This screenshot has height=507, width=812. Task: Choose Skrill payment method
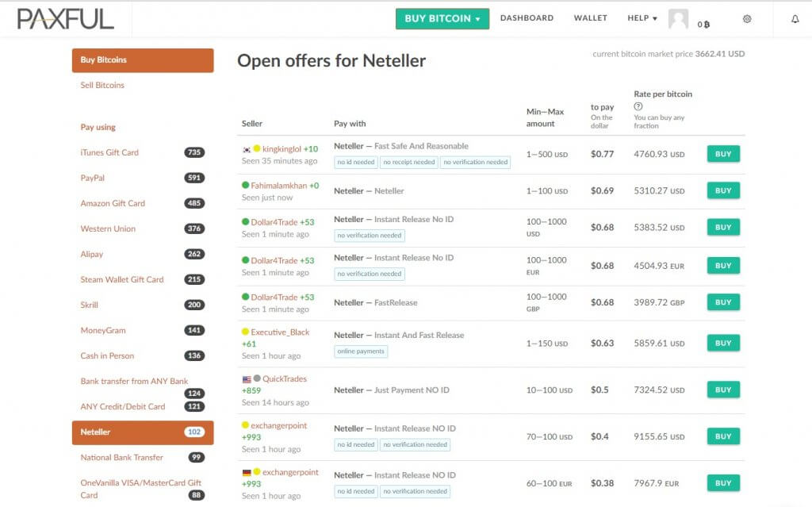[x=89, y=305]
